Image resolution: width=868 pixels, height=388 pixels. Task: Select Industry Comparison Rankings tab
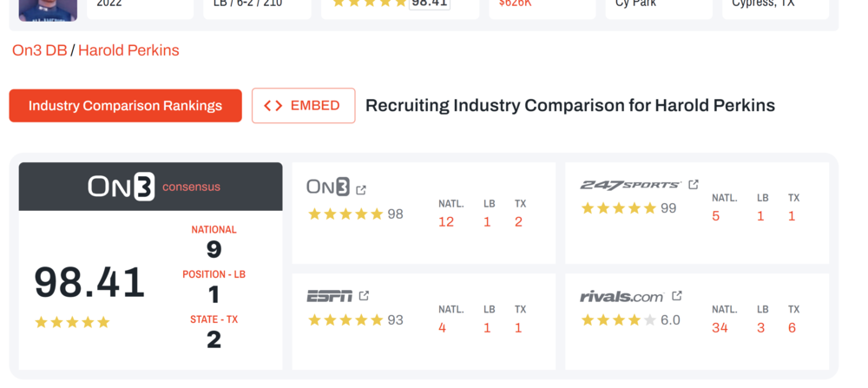(x=126, y=106)
